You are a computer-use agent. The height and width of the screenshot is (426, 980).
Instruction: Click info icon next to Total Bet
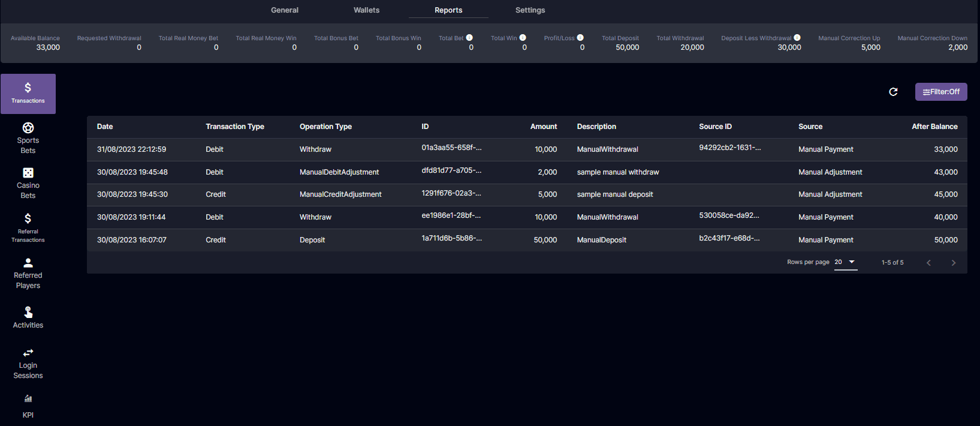[469, 37]
